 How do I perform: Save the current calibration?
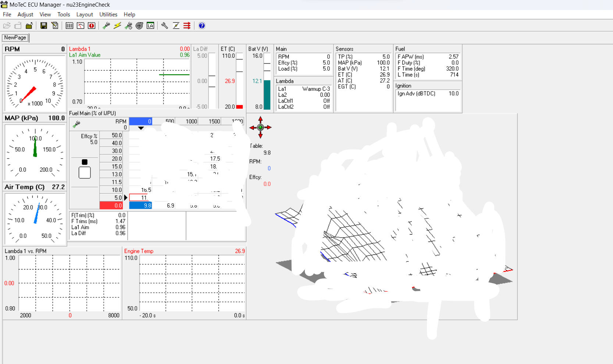coord(44,26)
